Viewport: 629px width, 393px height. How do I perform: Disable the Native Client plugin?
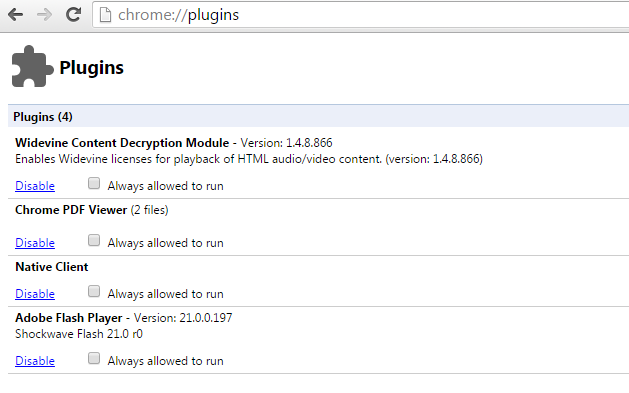[x=35, y=294]
